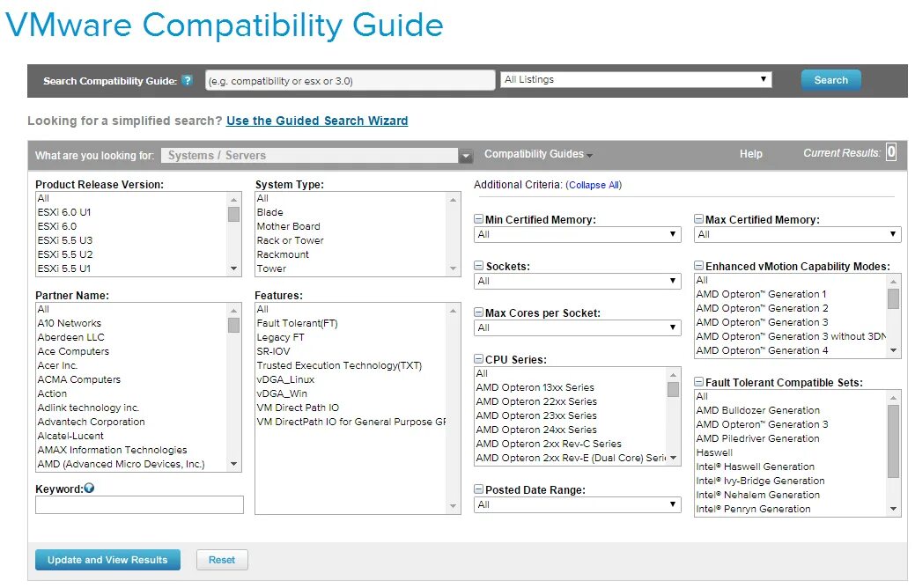
Task: Click the Reset button
Action: [x=222, y=560]
